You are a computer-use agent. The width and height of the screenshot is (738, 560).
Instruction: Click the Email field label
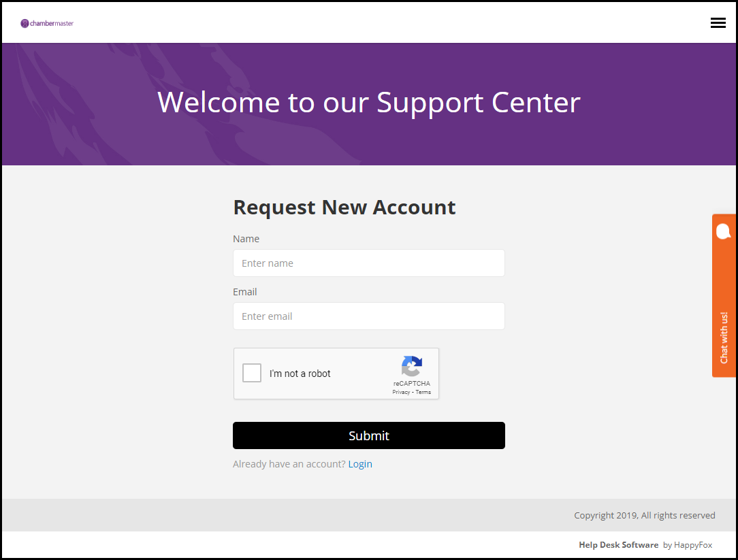245,292
